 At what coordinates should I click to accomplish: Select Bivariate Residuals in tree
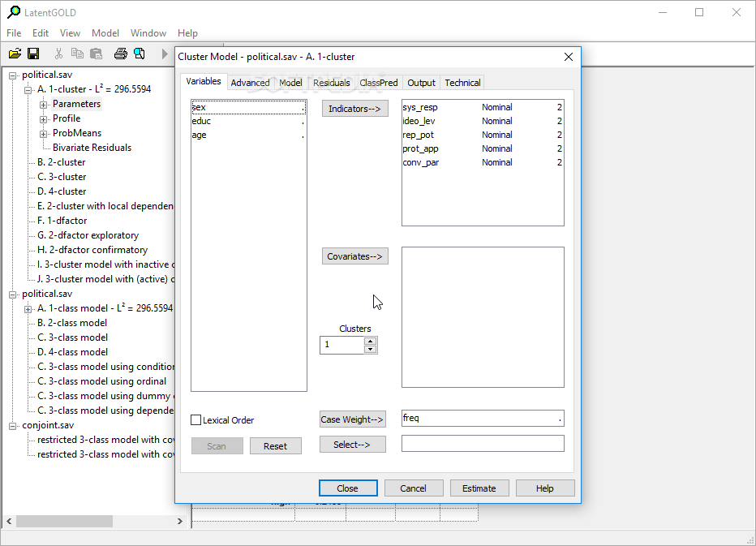pyautogui.click(x=92, y=148)
